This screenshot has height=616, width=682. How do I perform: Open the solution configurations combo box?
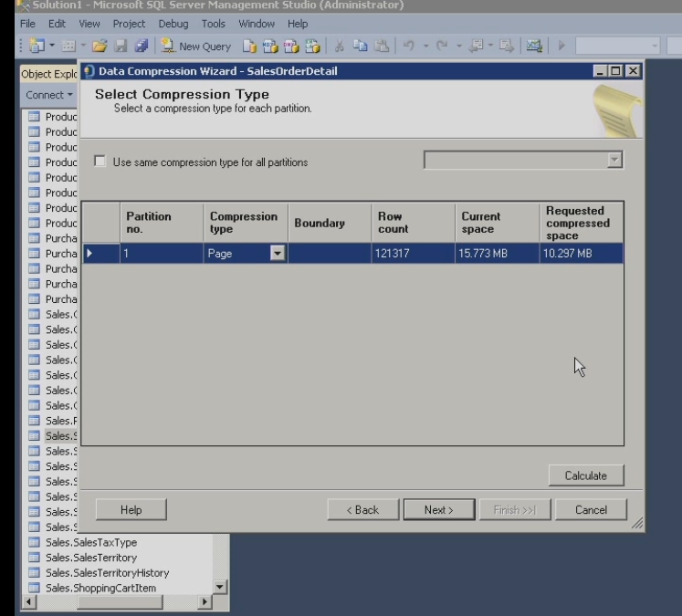pos(617,46)
